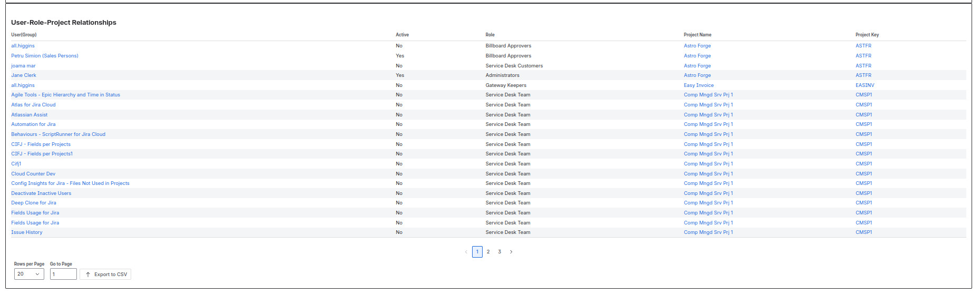Image resolution: width=980 pixels, height=294 pixels.
Task: Open CMSP1 key in Deep Clone for Jira row
Action: click(x=864, y=203)
